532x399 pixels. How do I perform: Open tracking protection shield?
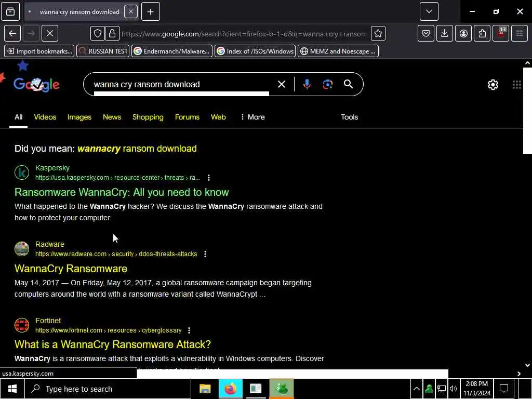[x=97, y=33]
